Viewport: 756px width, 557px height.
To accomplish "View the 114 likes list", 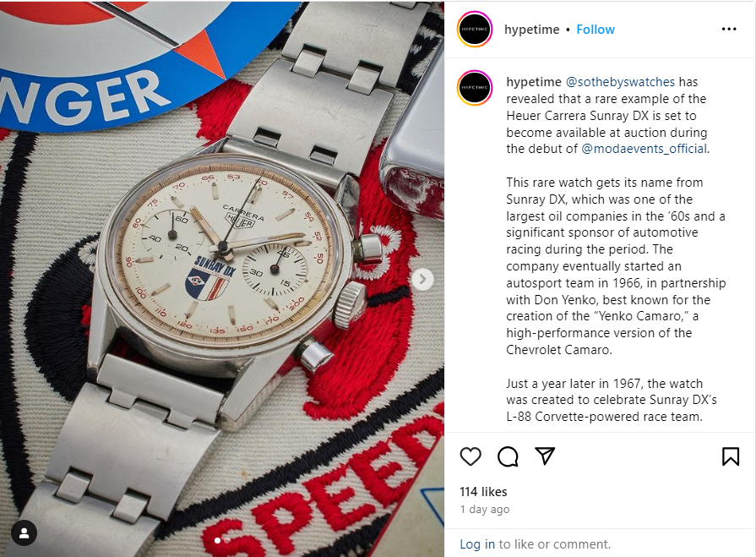I will pyautogui.click(x=484, y=491).
